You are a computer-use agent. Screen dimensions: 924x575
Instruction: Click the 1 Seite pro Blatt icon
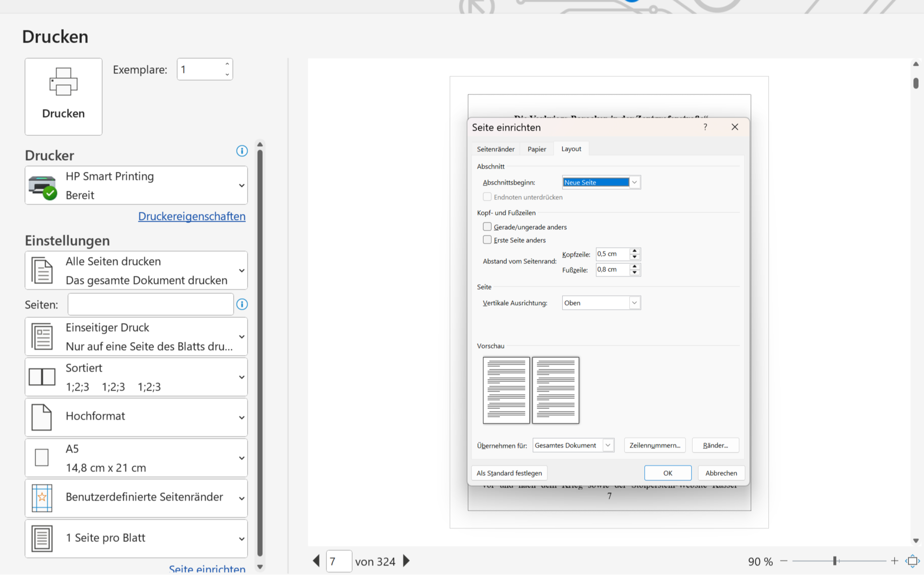[42, 539]
